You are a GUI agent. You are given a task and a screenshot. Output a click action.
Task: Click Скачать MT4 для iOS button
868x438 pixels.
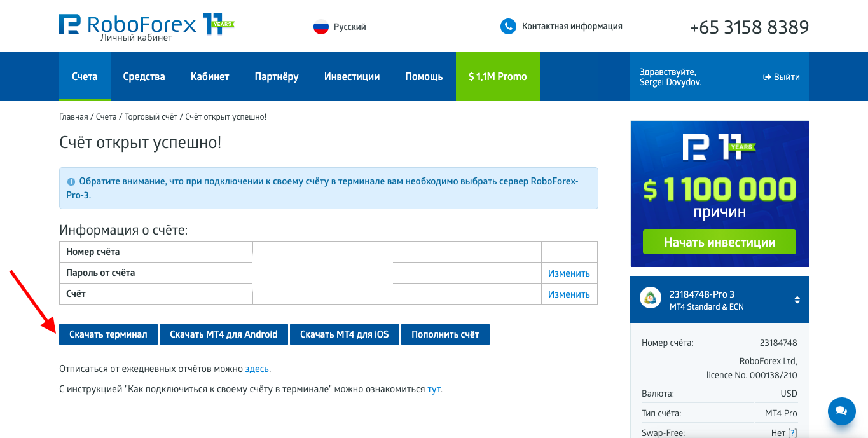[345, 334]
